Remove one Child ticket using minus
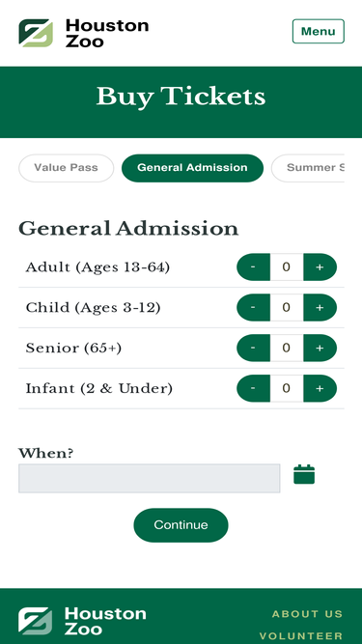 (253, 307)
